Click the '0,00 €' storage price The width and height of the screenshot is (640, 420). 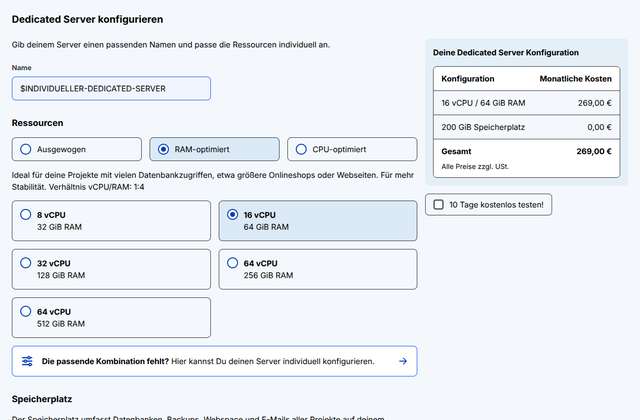coord(599,127)
